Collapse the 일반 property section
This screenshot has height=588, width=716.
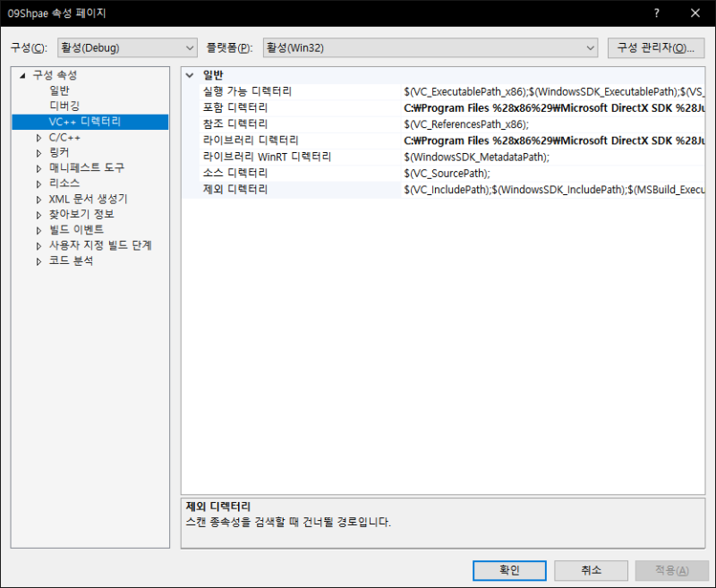point(188,74)
